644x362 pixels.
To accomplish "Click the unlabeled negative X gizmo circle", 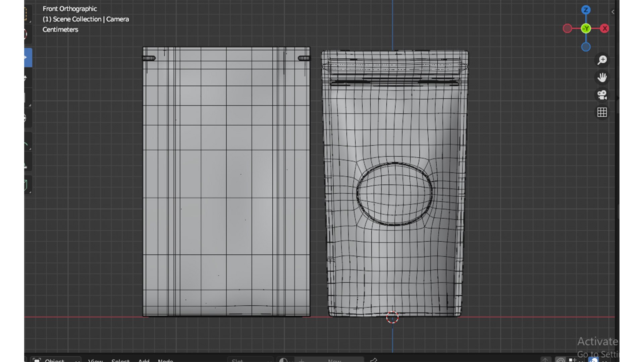I will pyautogui.click(x=567, y=28).
